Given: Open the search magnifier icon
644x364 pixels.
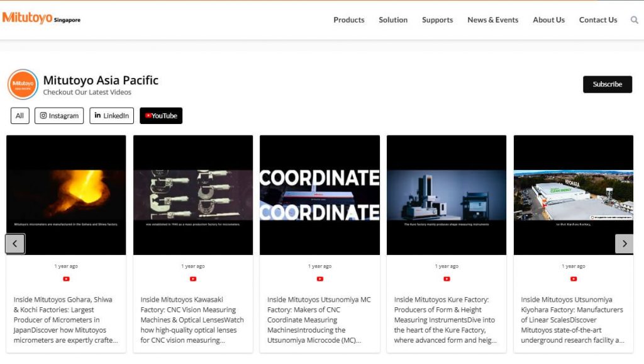Looking at the screenshot, I should pyautogui.click(x=634, y=20).
